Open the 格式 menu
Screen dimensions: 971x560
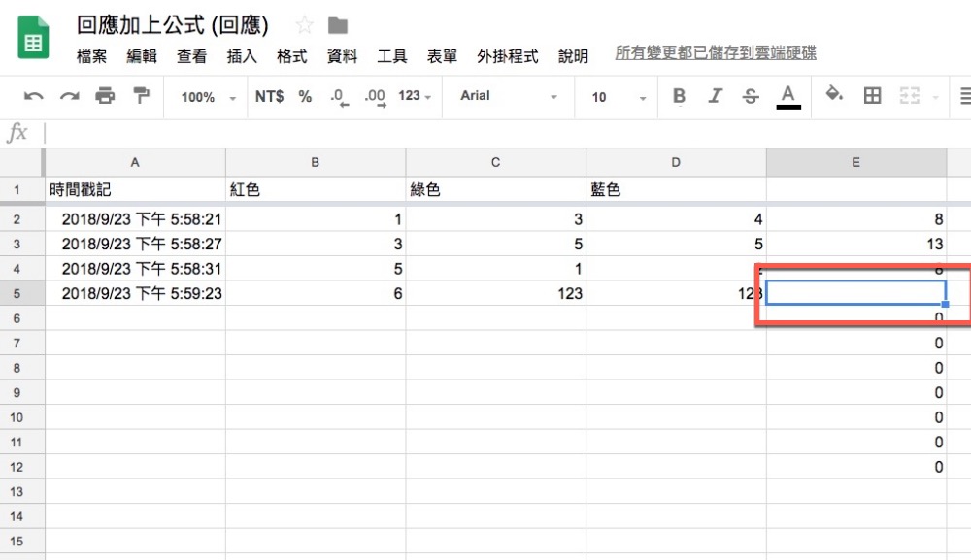click(292, 56)
